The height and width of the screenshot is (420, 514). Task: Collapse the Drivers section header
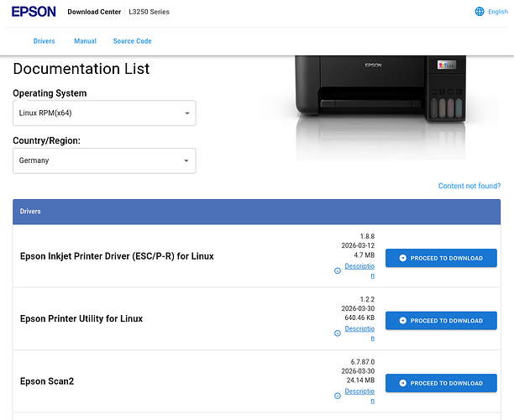(x=256, y=212)
